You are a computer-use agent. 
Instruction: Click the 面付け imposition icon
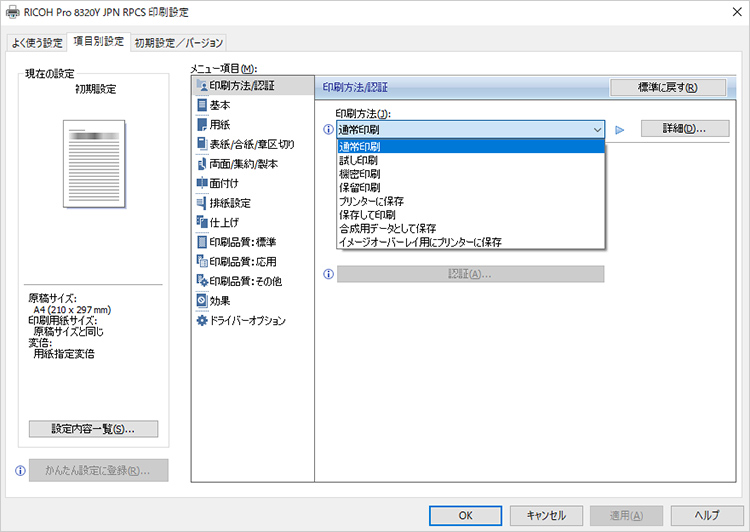coord(201,183)
